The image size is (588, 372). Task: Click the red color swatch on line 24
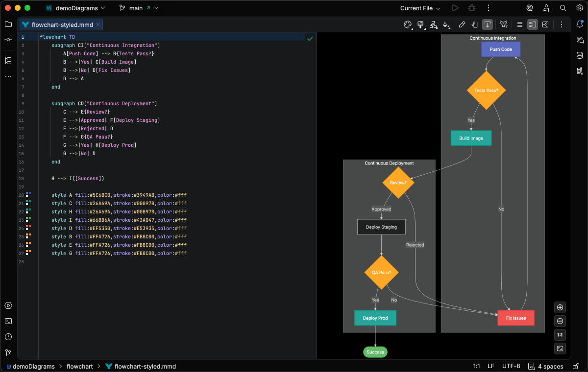(x=28, y=227)
